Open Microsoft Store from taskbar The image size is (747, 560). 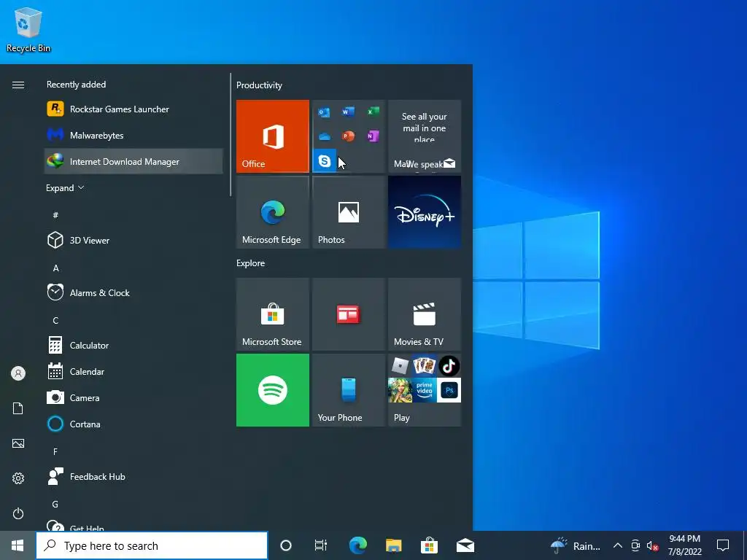click(x=429, y=545)
